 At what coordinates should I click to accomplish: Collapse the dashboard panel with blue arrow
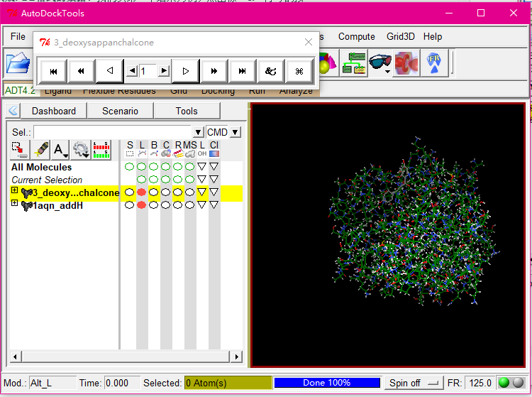pyautogui.click(x=13, y=111)
